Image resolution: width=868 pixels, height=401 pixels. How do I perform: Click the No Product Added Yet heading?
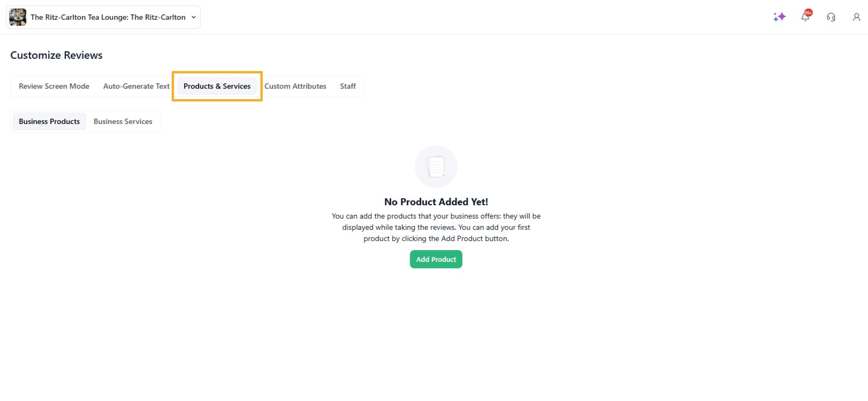[436, 202]
